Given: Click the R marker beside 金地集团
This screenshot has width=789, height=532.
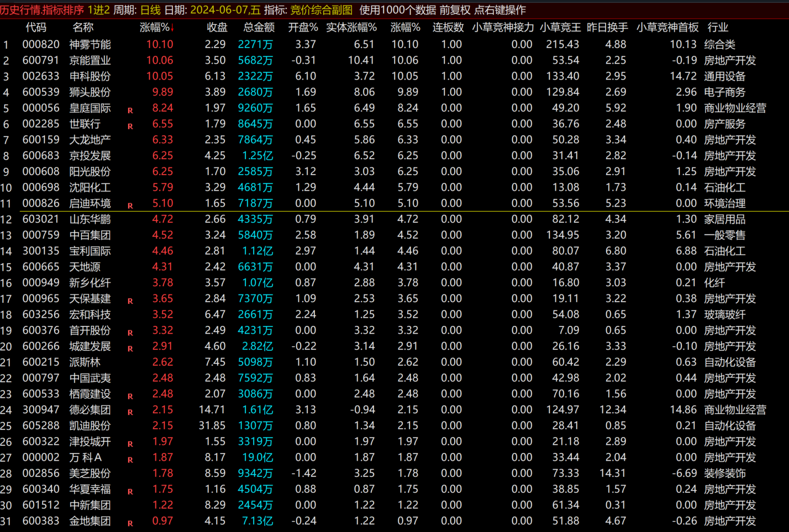Looking at the screenshot, I should [x=130, y=524].
